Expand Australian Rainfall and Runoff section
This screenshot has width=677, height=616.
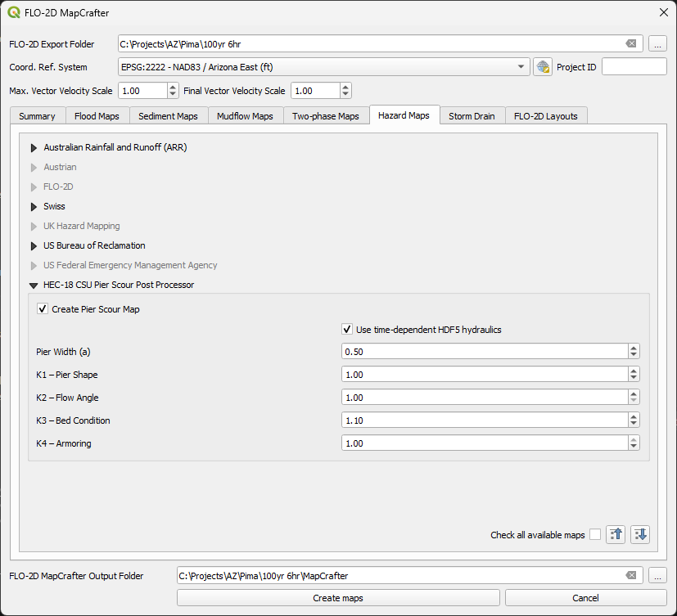pyautogui.click(x=34, y=148)
